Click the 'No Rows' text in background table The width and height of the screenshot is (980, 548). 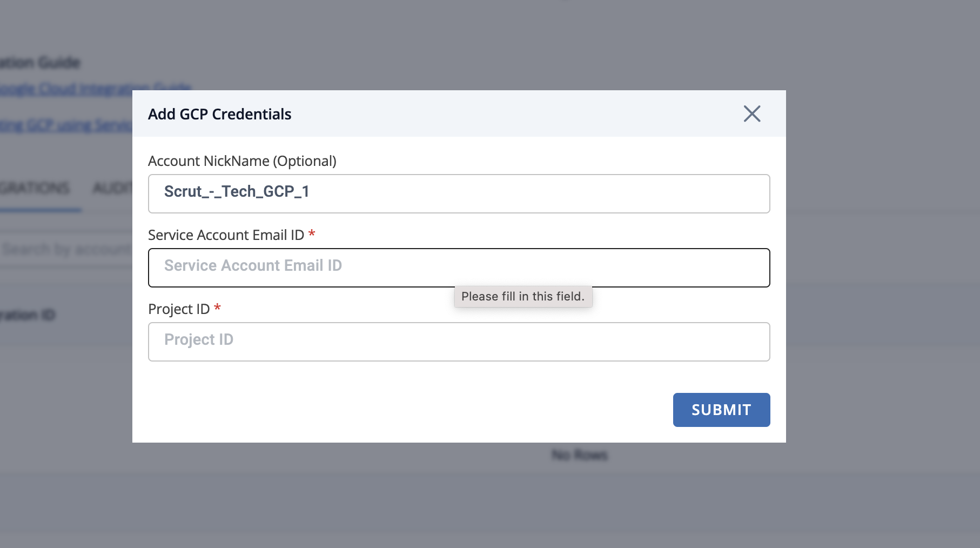tap(580, 455)
